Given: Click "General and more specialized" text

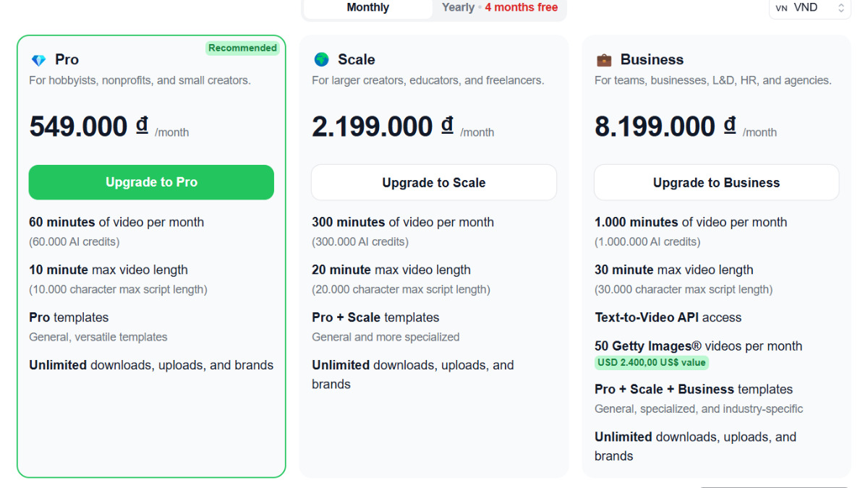Looking at the screenshot, I should 386,337.
